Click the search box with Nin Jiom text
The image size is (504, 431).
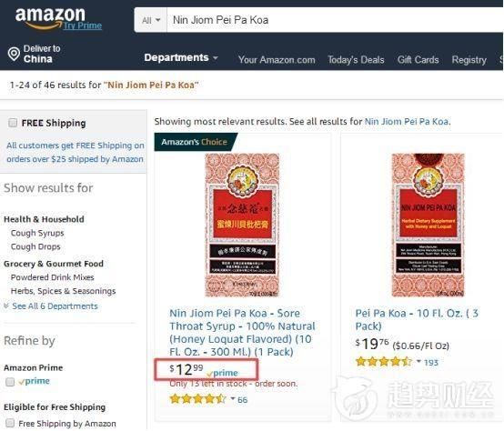coord(335,20)
